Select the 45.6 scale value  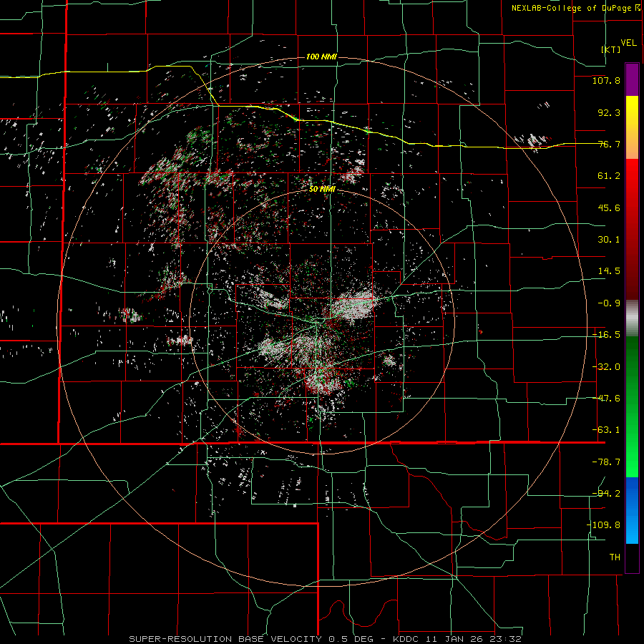[x=609, y=208]
